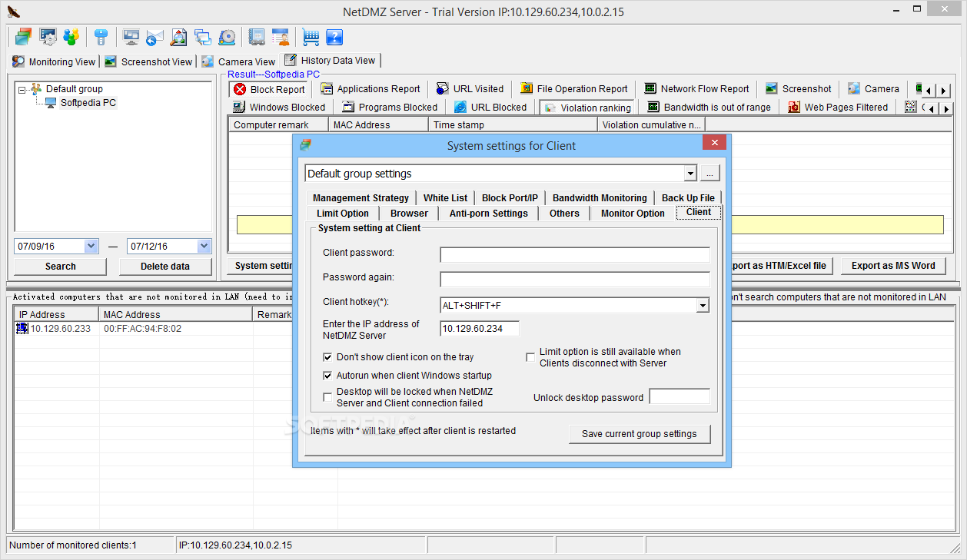
Task: Click the computer icon beside 10.129.60.233
Action: pyautogui.click(x=22, y=328)
